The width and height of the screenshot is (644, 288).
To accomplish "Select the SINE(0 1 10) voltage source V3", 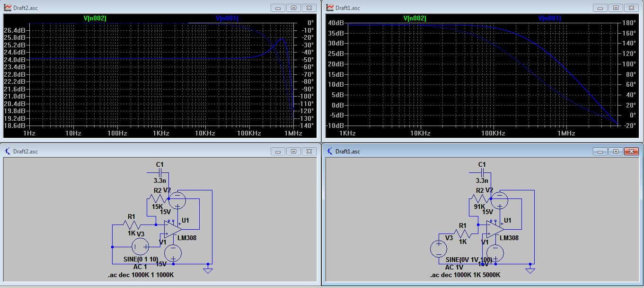I will point(140,247).
